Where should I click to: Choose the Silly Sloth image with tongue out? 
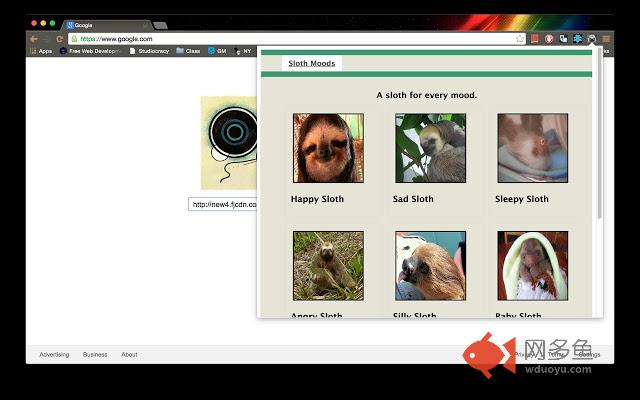[x=430, y=266]
